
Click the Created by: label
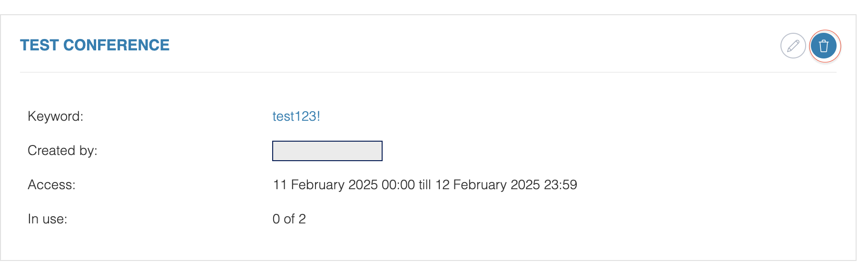(x=62, y=151)
